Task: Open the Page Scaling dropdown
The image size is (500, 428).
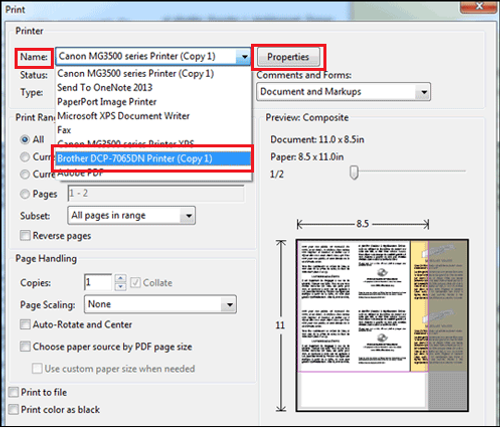Action: (x=160, y=304)
